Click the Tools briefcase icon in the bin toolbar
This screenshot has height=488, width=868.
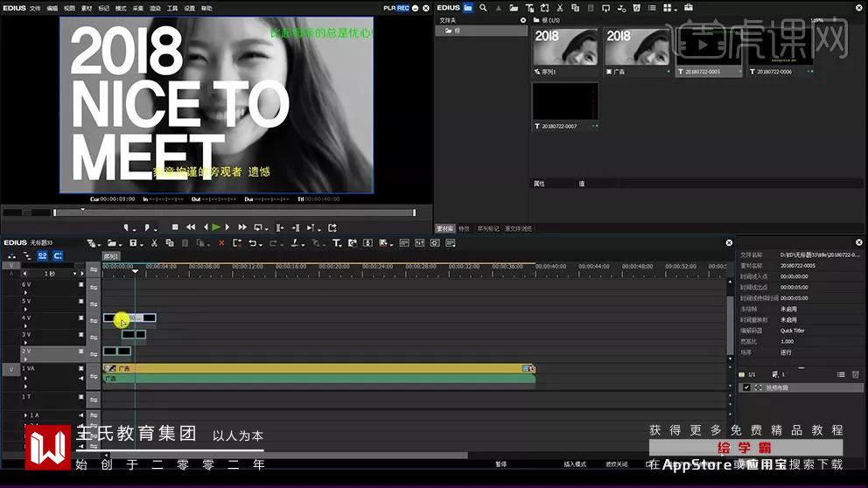tap(689, 8)
